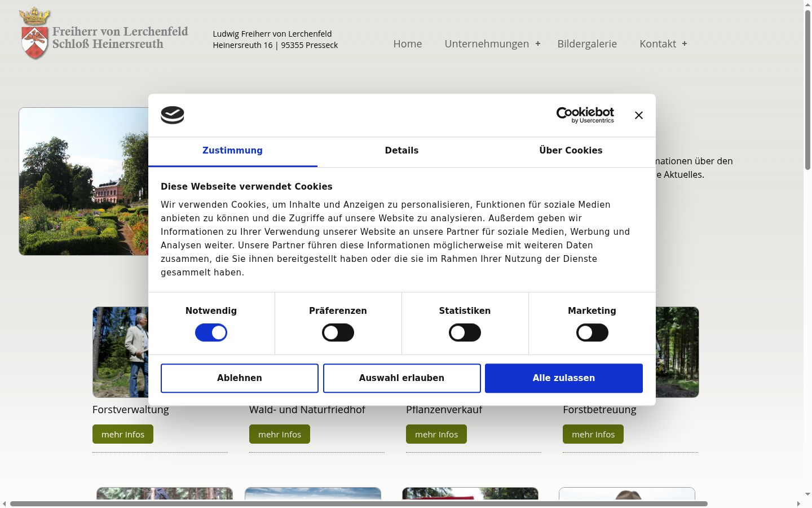Open the Forstbetreuung thumbnail image

click(677, 352)
